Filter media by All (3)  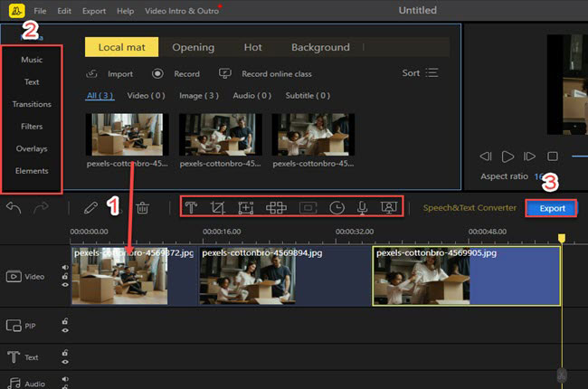[100, 95]
